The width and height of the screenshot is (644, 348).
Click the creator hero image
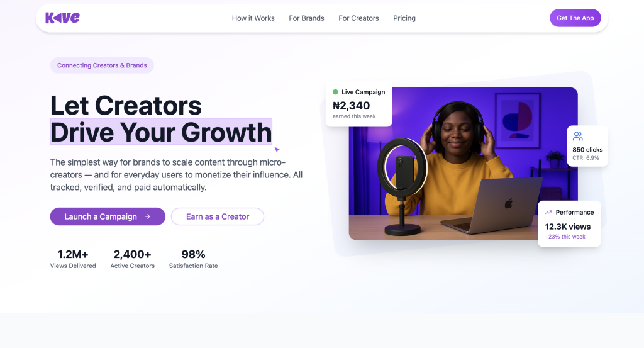coord(463,164)
